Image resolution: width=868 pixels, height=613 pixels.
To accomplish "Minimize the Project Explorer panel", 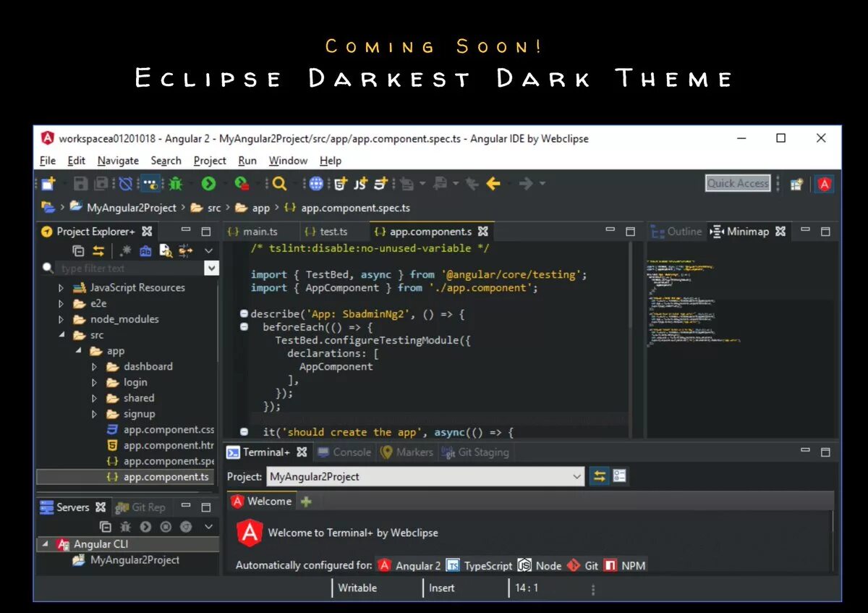I will pos(186,231).
